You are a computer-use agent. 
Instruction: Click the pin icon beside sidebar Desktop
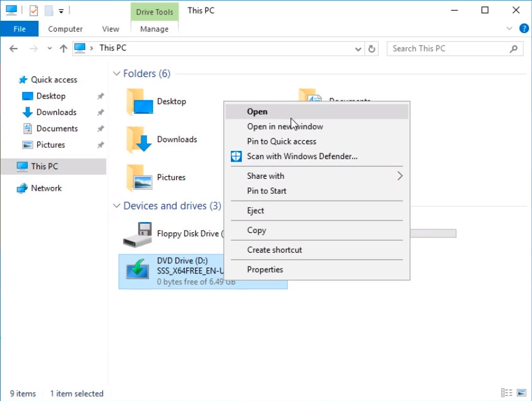pyautogui.click(x=100, y=96)
